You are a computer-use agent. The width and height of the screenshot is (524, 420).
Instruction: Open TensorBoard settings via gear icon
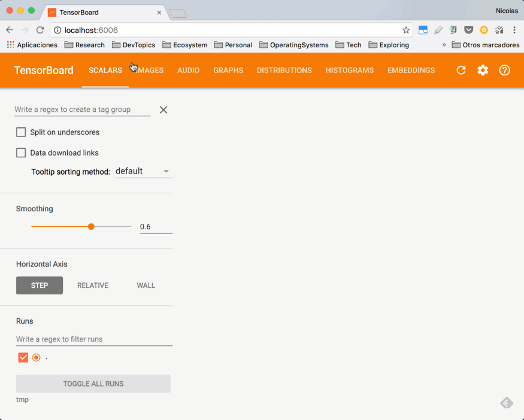click(x=483, y=70)
